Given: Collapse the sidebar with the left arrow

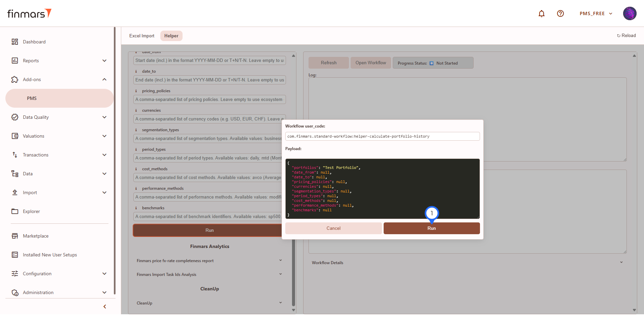Looking at the screenshot, I should [105, 307].
